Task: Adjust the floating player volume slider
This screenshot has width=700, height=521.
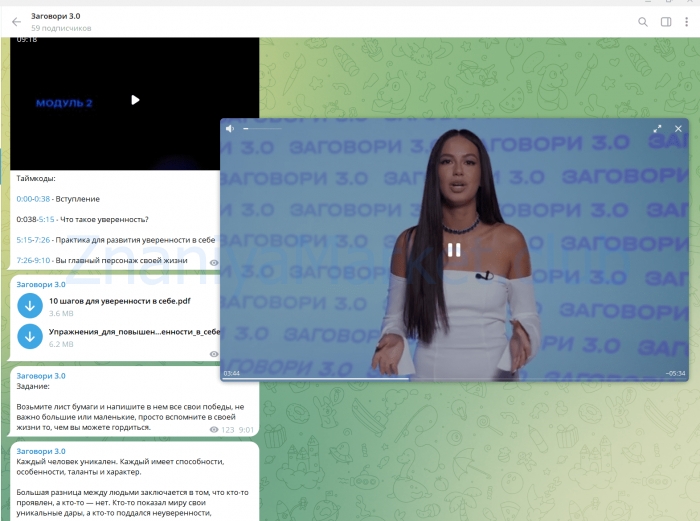Action: [262, 129]
